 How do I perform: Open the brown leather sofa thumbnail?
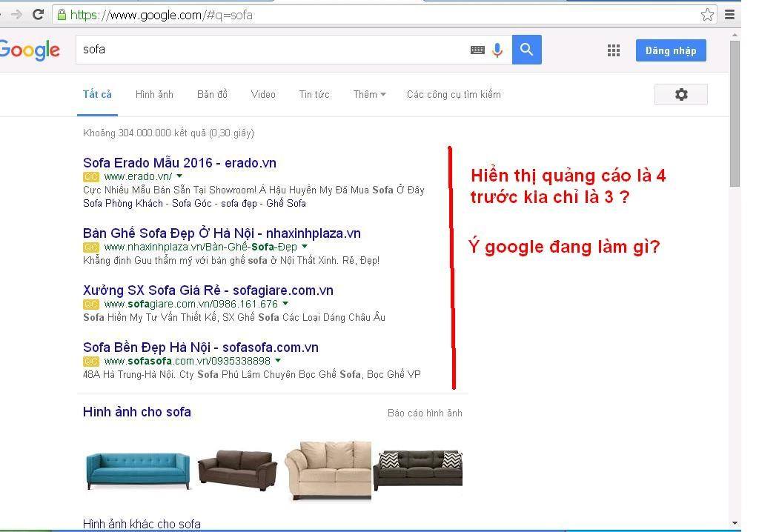tap(238, 471)
